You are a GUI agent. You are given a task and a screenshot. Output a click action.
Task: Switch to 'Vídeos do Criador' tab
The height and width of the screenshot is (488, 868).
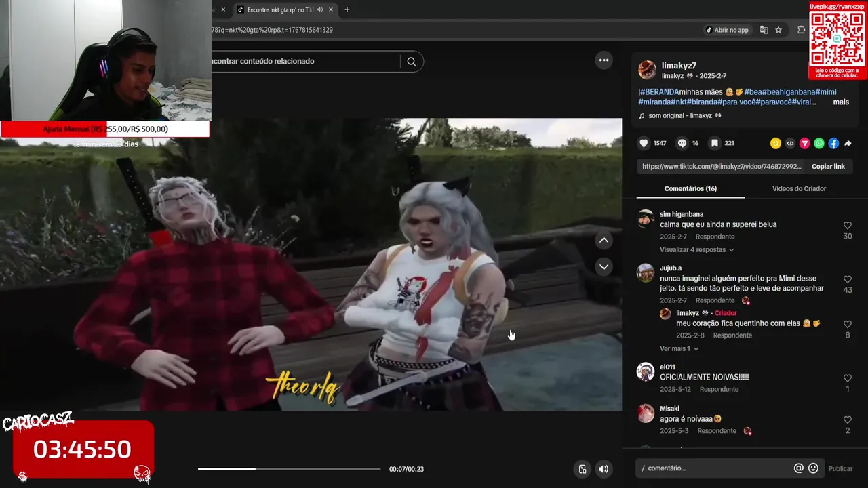pyautogui.click(x=799, y=188)
